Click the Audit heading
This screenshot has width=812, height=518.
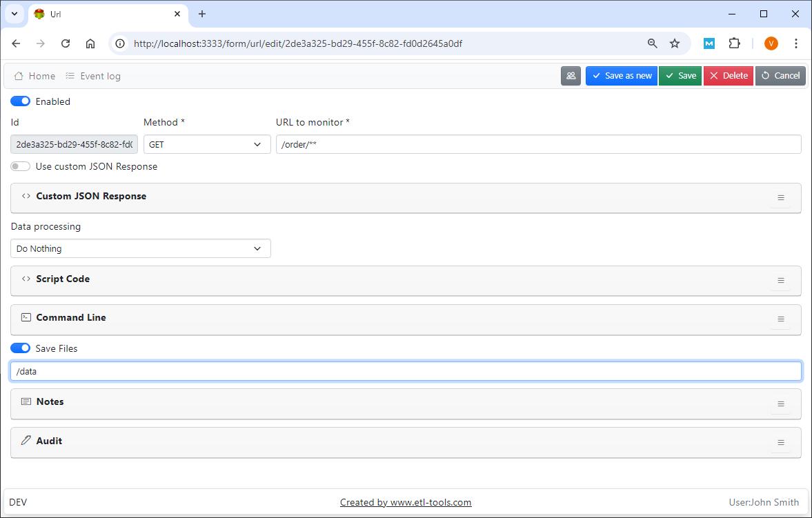tap(49, 441)
